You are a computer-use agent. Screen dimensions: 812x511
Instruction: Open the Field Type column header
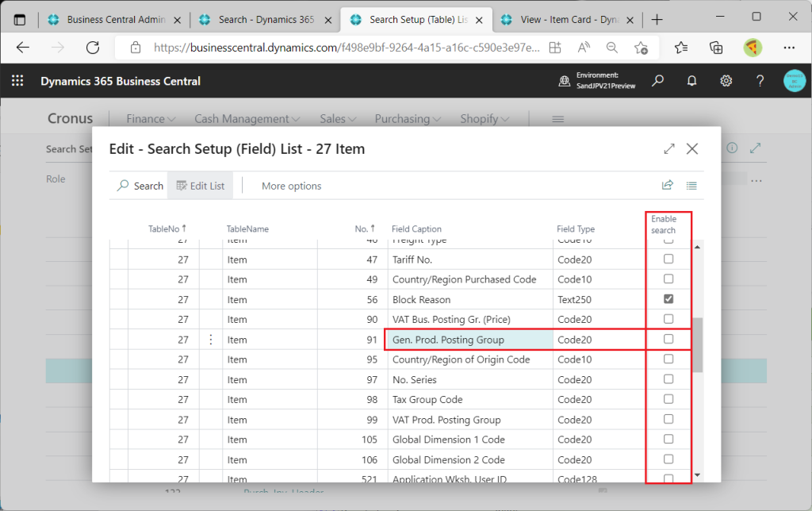click(x=576, y=229)
